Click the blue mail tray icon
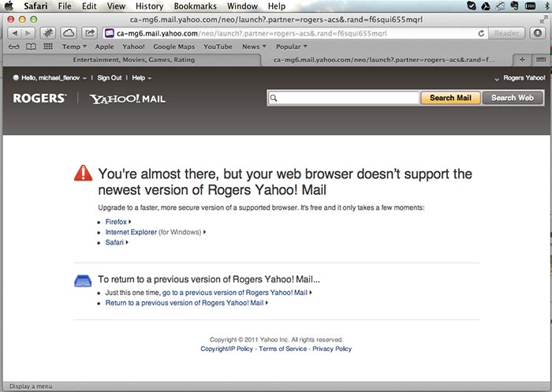 click(83, 281)
